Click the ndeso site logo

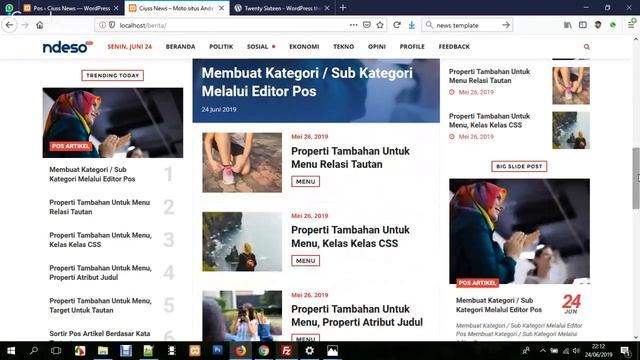click(x=68, y=47)
